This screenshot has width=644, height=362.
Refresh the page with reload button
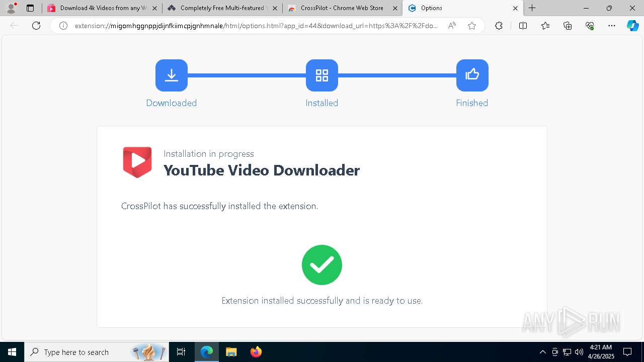[36, 26]
